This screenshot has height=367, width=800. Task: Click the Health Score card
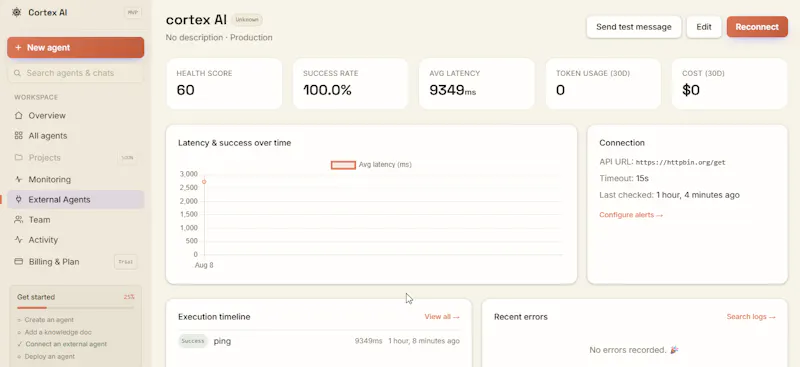[224, 84]
